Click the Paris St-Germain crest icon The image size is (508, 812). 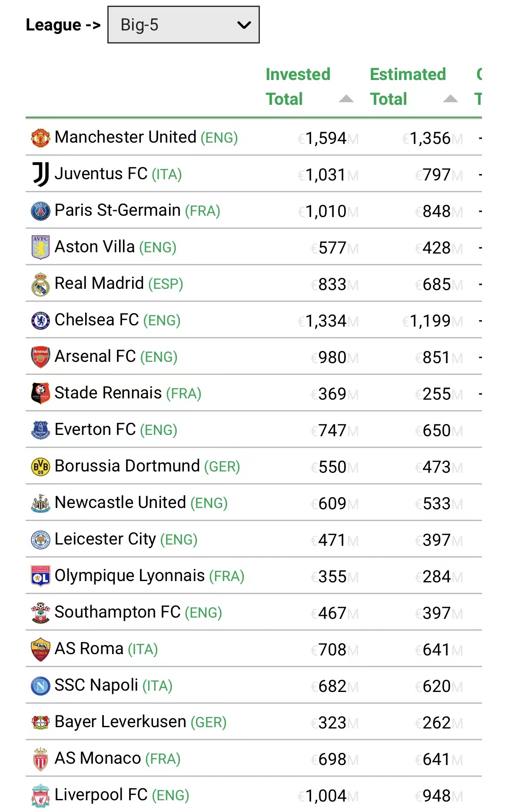click(x=40, y=211)
